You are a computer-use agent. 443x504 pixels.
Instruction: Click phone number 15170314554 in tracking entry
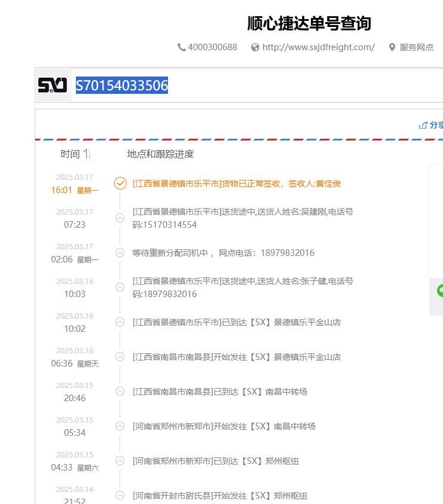click(x=170, y=225)
